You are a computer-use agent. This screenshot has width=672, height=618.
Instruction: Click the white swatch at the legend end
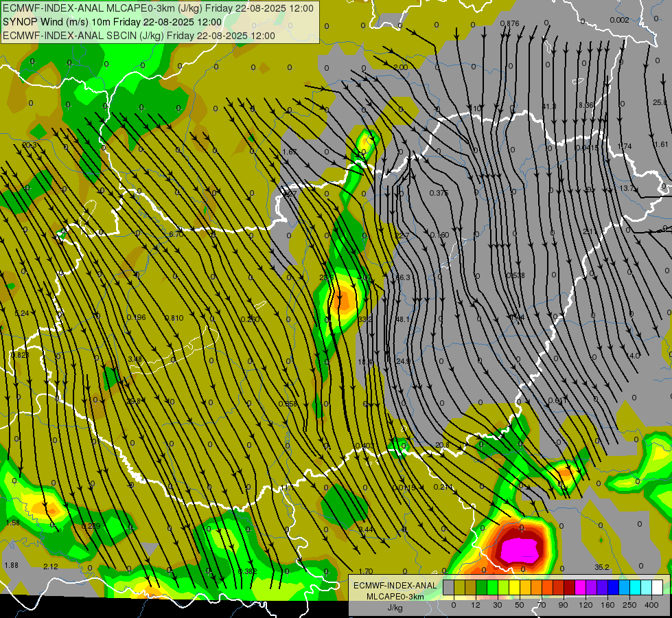pyautogui.click(x=658, y=587)
